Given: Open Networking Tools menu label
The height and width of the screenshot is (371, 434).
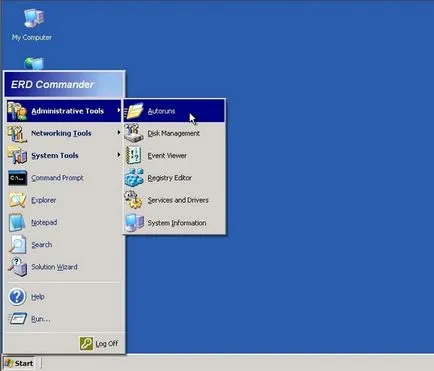Looking at the screenshot, I should (x=61, y=133).
